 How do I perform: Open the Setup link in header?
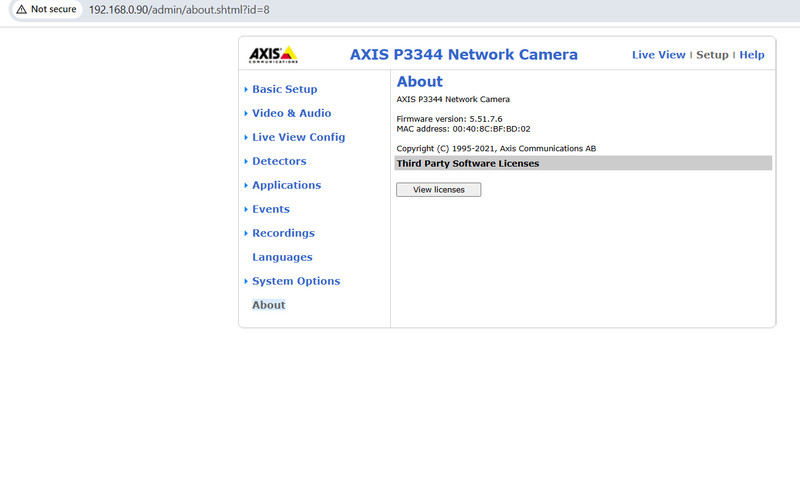point(712,55)
